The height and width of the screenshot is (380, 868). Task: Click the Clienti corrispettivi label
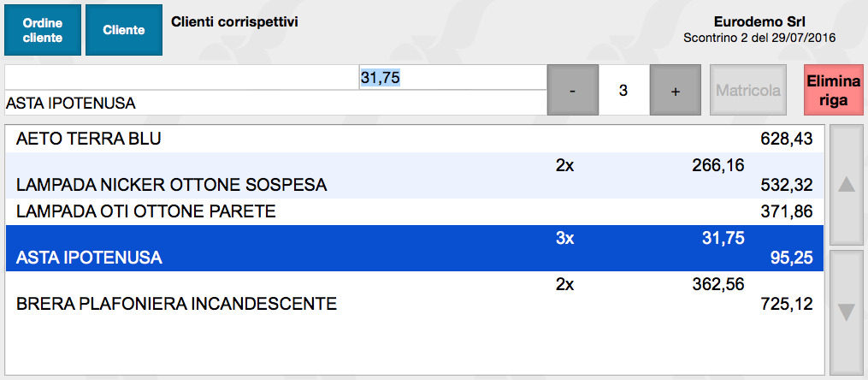[234, 21]
